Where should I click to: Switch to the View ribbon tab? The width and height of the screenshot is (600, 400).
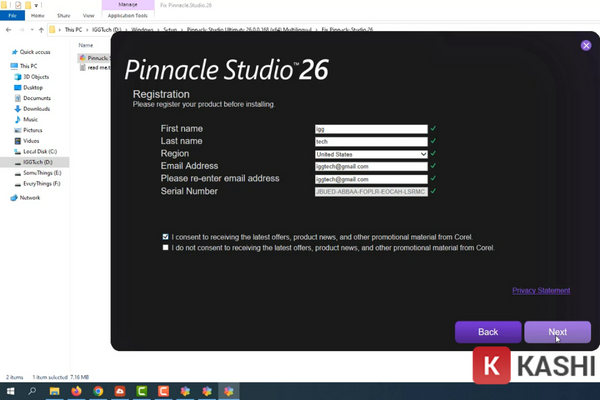click(x=87, y=16)
